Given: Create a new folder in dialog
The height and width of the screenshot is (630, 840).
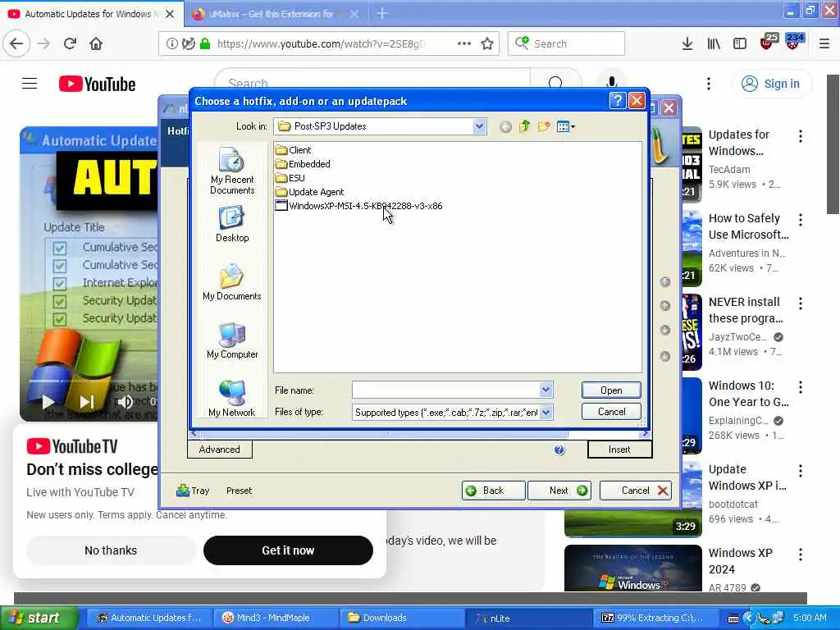Looking at the screenshot, I should click(544, 126).
